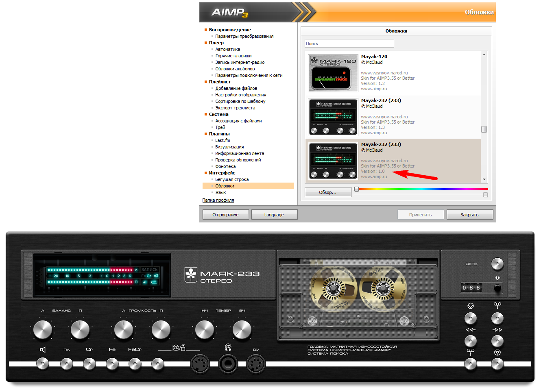Click the НЧ bass tone knob
This screenshot has height=392, width=541.
tap(205, 329)
